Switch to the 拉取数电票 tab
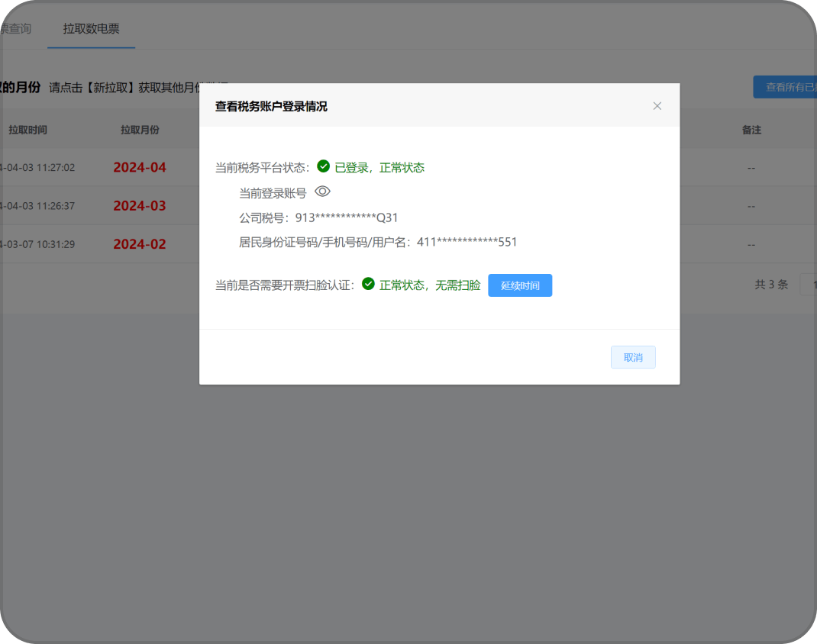This screenshot has height=644, width=817. pyautogui.click(x=91, y=29)
